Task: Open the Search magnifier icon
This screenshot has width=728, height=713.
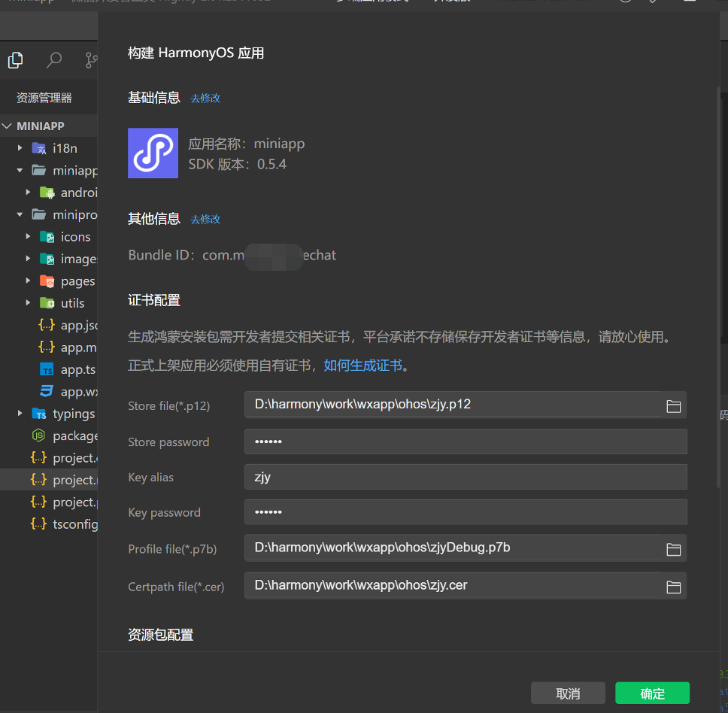Action: pyautogui.click(x=54, y=60)
